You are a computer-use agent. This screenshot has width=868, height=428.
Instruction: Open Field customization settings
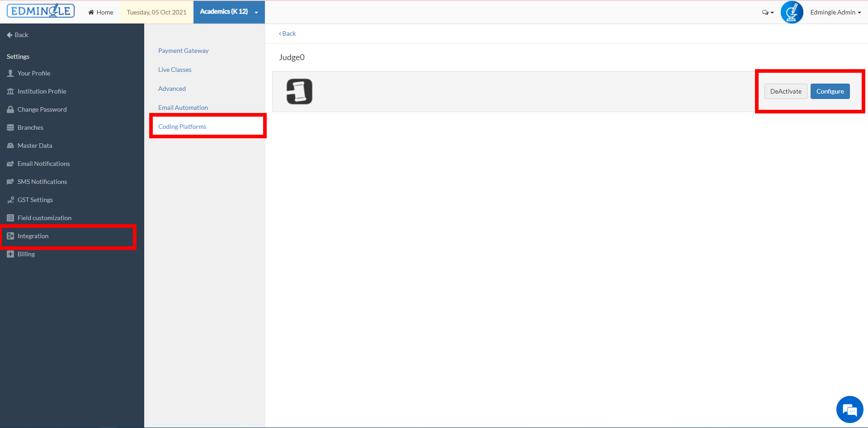coord(44,218)
